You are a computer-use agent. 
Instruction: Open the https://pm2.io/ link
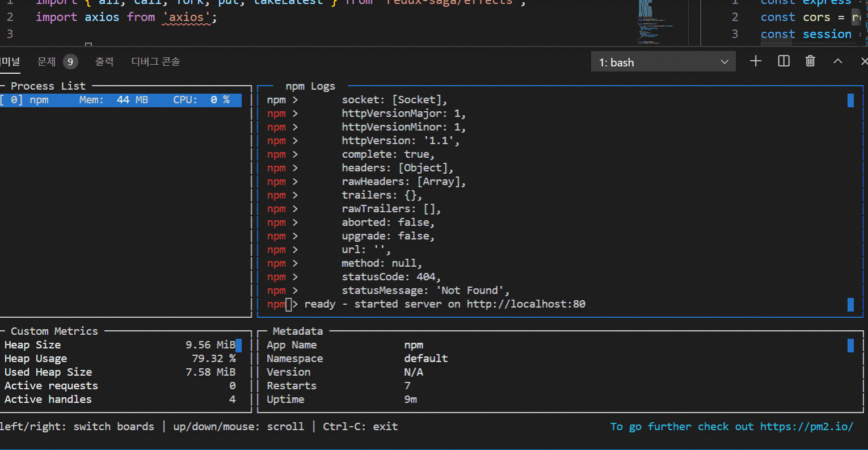(806, 427)
